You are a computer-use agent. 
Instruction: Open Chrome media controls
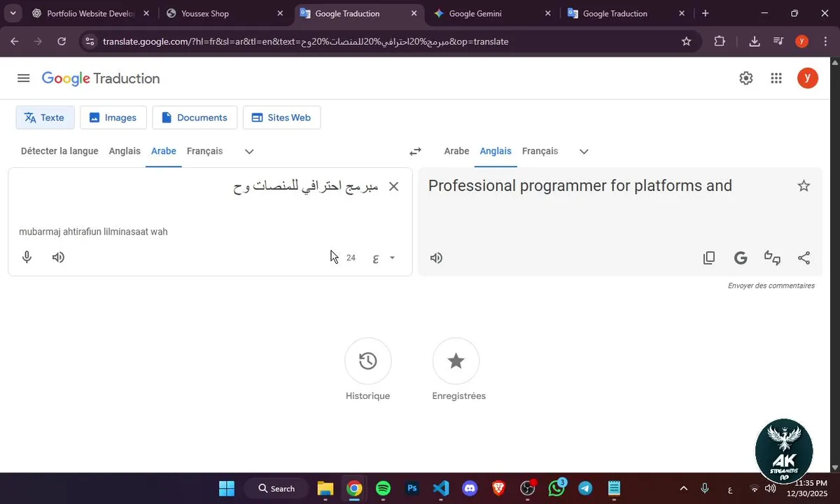click(778, 41)
